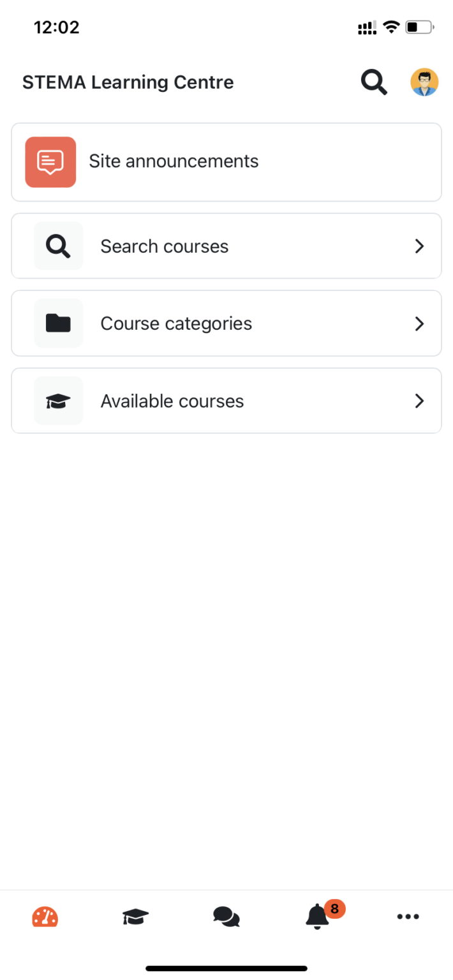Screen dimensions: 453x980
Task: Tap the search magnifier in the header
Action: (x=374, y=82)
